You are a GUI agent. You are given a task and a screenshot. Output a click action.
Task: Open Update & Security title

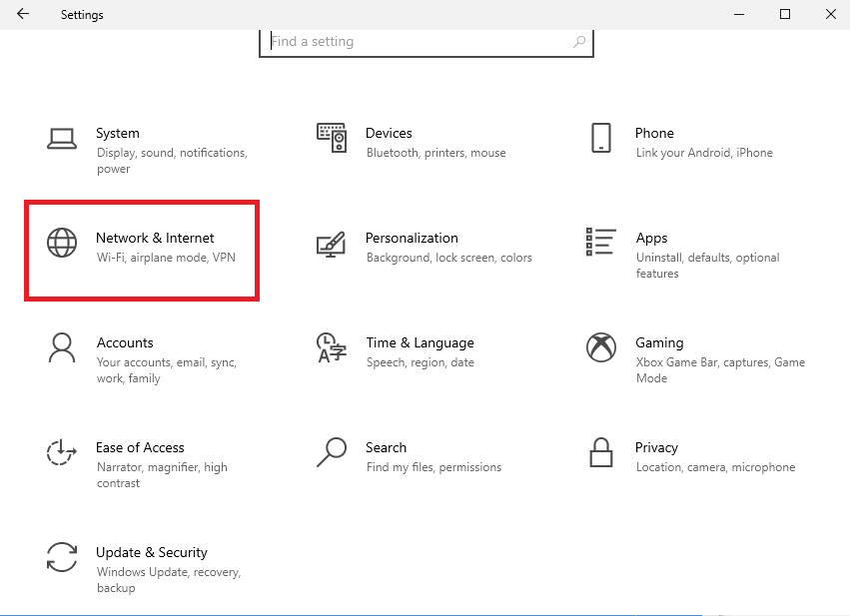click(x=152, y=553)
